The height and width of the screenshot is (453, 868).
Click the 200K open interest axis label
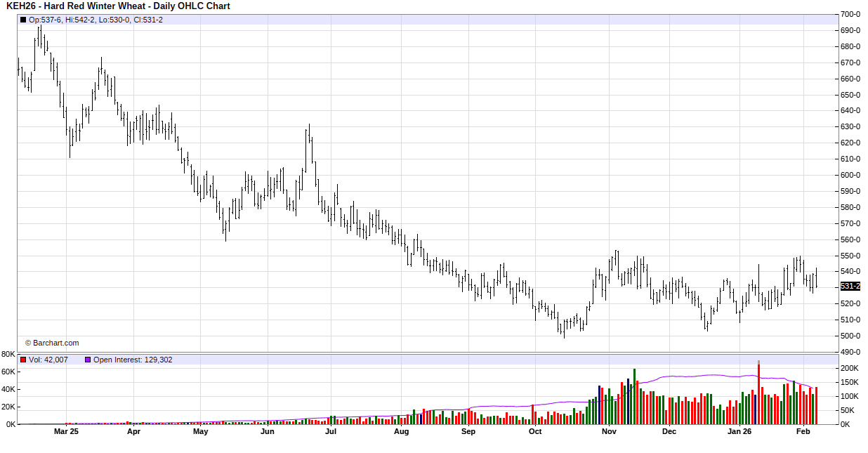[x=850, y=368]
